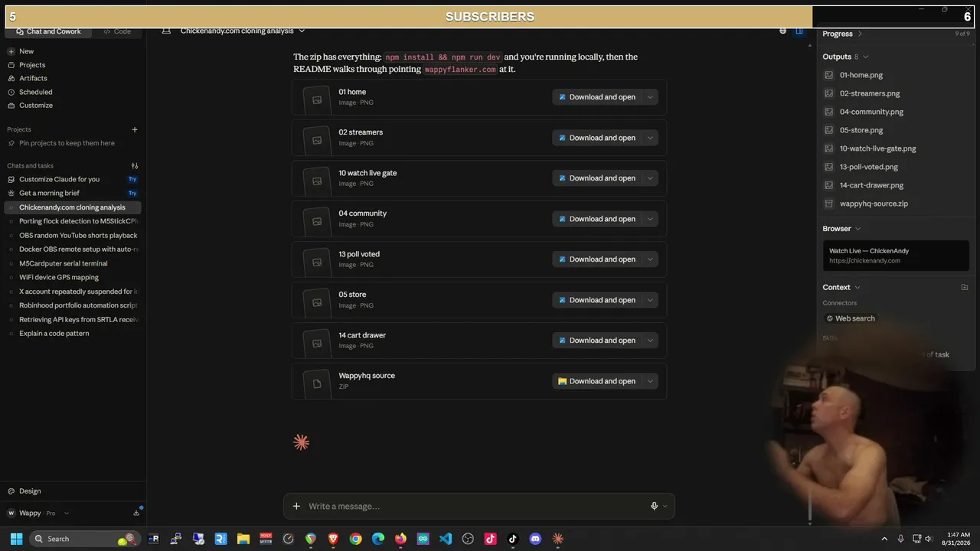
Task: Expand options arrow for 13 poll voted download
Action: tap(650, 259)
